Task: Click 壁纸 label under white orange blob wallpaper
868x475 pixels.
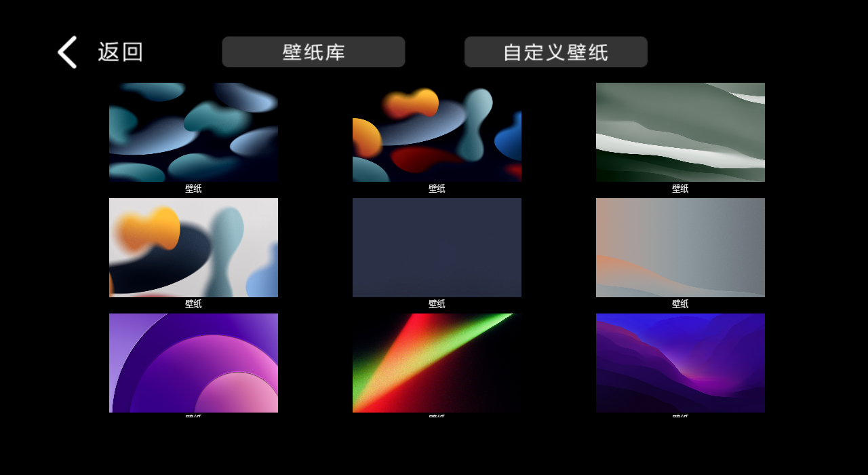Action: [x=193, y=304]
